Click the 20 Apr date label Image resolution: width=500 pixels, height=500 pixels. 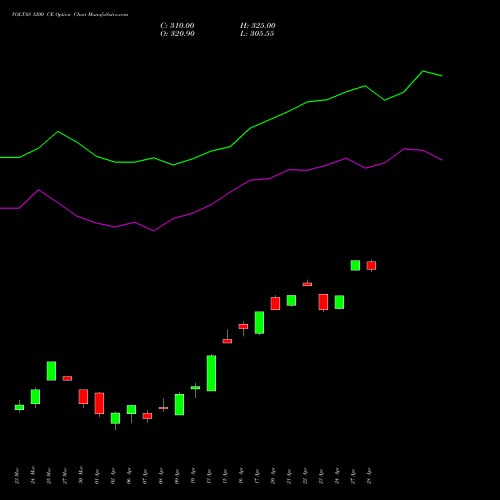(273, 476)
